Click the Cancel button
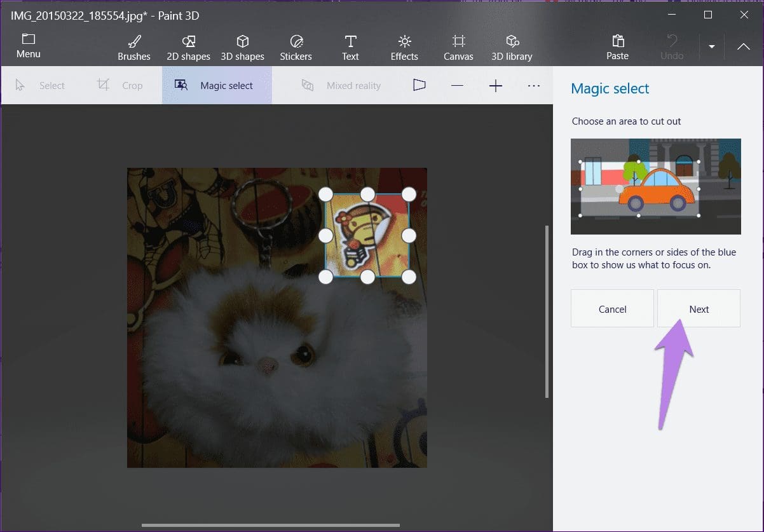 (612, 309)
